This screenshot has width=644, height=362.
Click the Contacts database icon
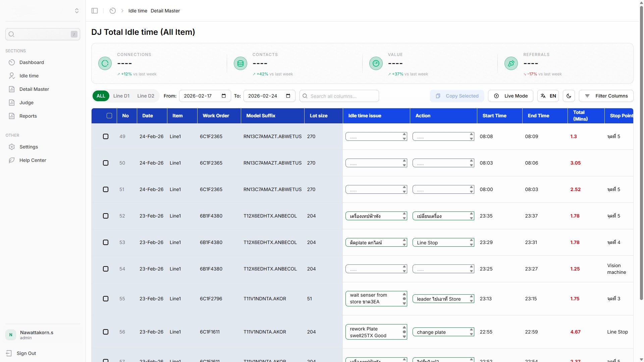click(240, 63)
